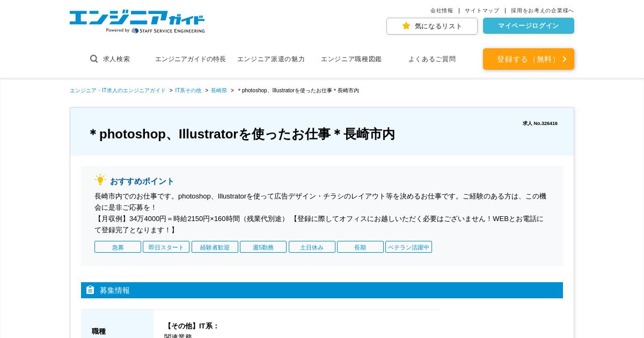This screenshot has height=338, width=644.
Task: Select the 長期 tag
Action: tap(360, 247)
